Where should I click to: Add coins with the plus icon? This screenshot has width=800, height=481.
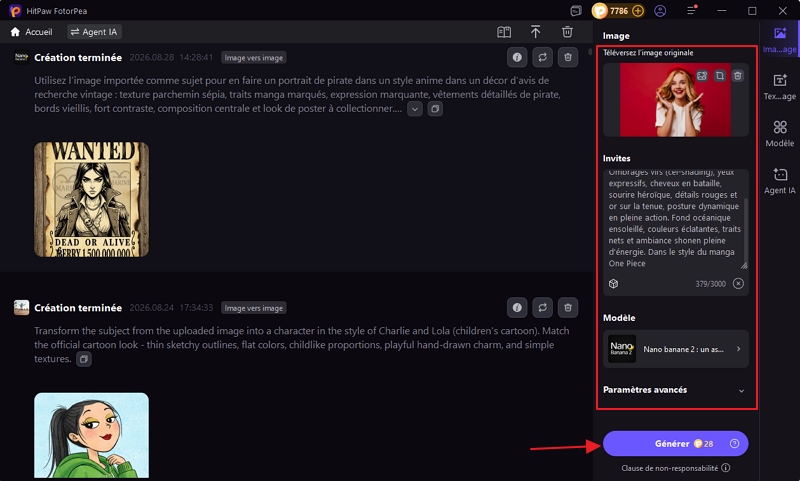[638, 11]
